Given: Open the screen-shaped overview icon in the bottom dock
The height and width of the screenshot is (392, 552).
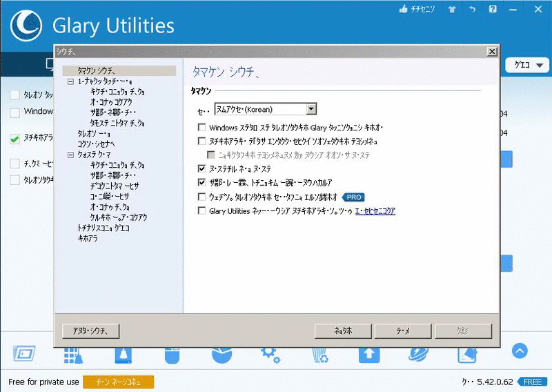Looking at the screenshot, I should [24, 353].
